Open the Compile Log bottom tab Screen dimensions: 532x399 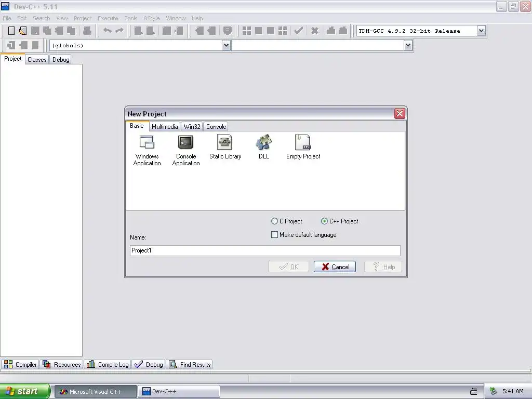point(108,364)
